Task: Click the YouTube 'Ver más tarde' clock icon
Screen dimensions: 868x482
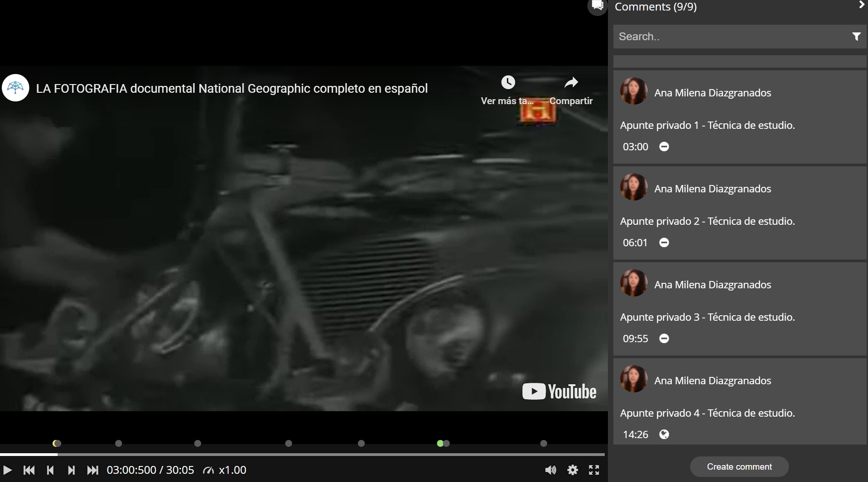Action: 508,82
